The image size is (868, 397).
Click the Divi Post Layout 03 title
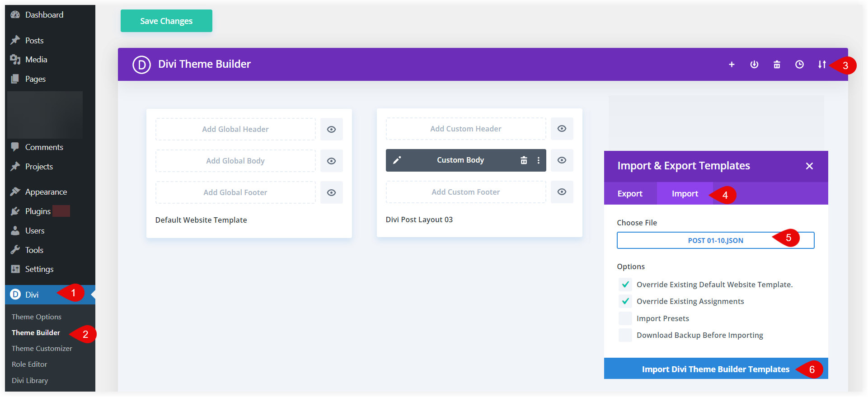click(x=419, y=220)
